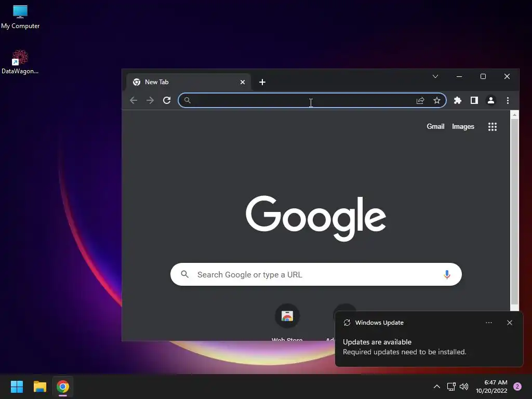The image size is (532, 399).
Task: Start voice search with microphone icon
Action: (447, 274)
